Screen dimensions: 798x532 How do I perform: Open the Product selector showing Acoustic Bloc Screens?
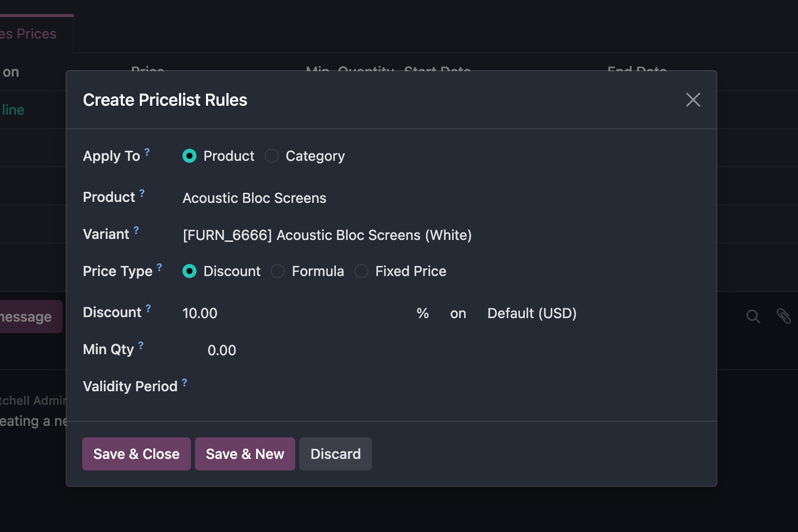254,198
